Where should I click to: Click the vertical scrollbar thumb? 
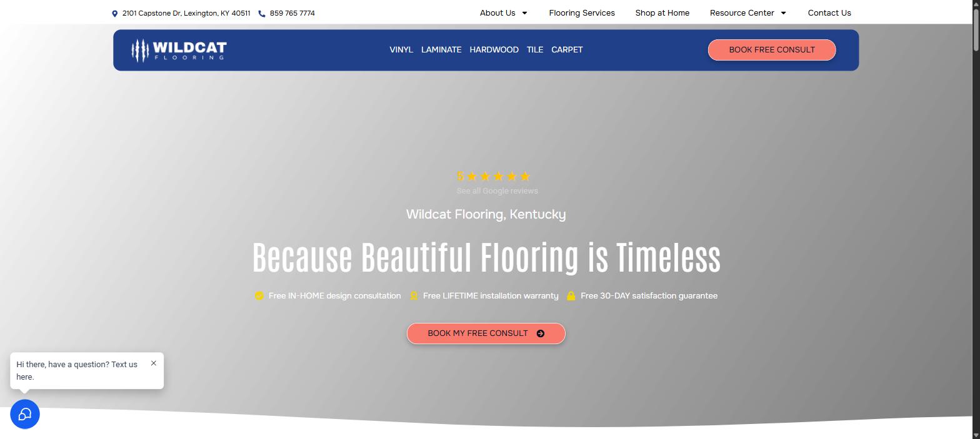pos(976,30)
